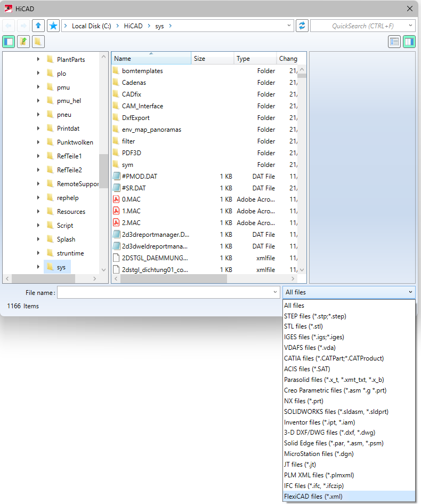Toggle the green folder tree pane icon

click(x=9, y=42)
